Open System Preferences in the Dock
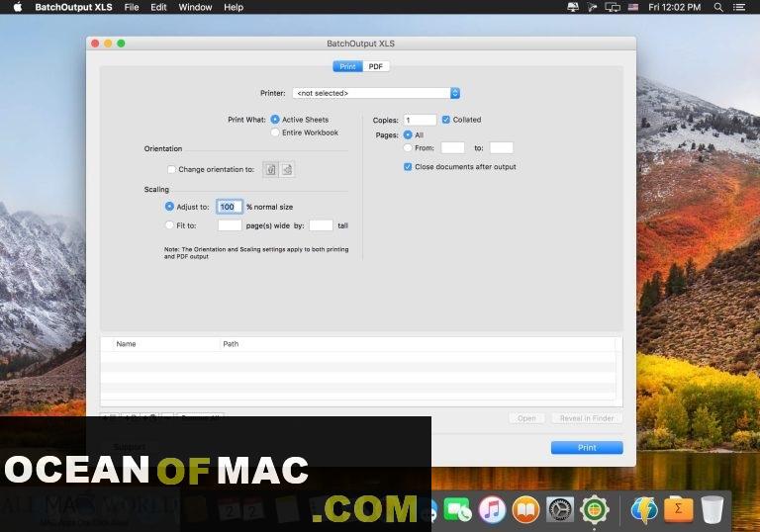The image size is (760, 532). (560, 509)
